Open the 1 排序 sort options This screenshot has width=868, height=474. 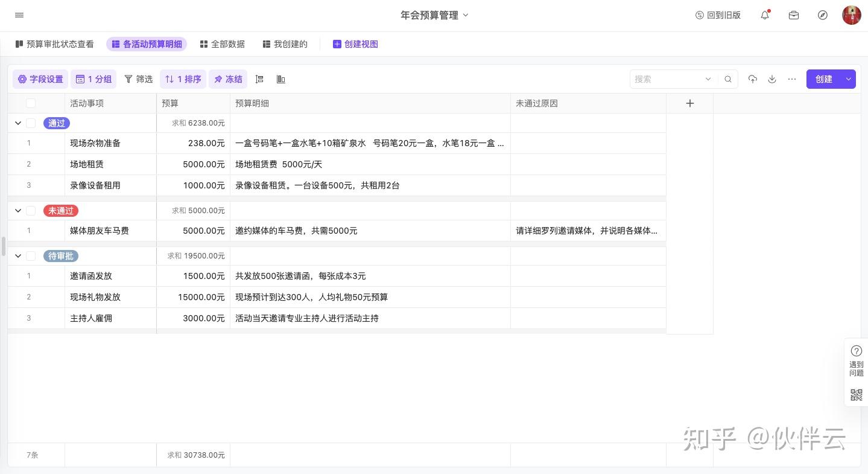click(183, 79)
